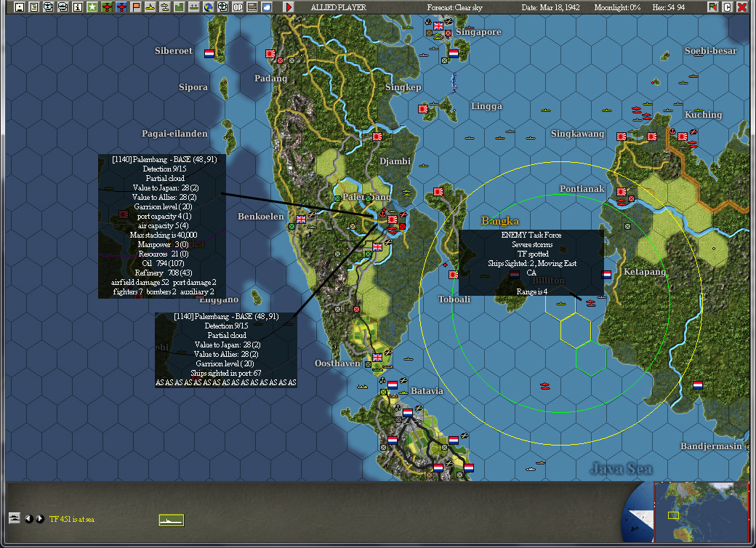Click the orange flag toolbar icon
This screenshot has width=756, height=548.
point(136,7)
